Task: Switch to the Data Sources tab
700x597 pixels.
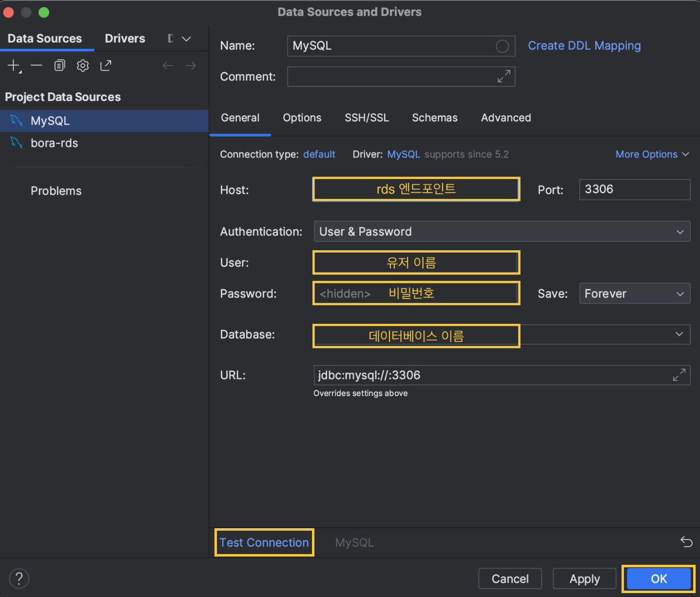Action: 45,39
